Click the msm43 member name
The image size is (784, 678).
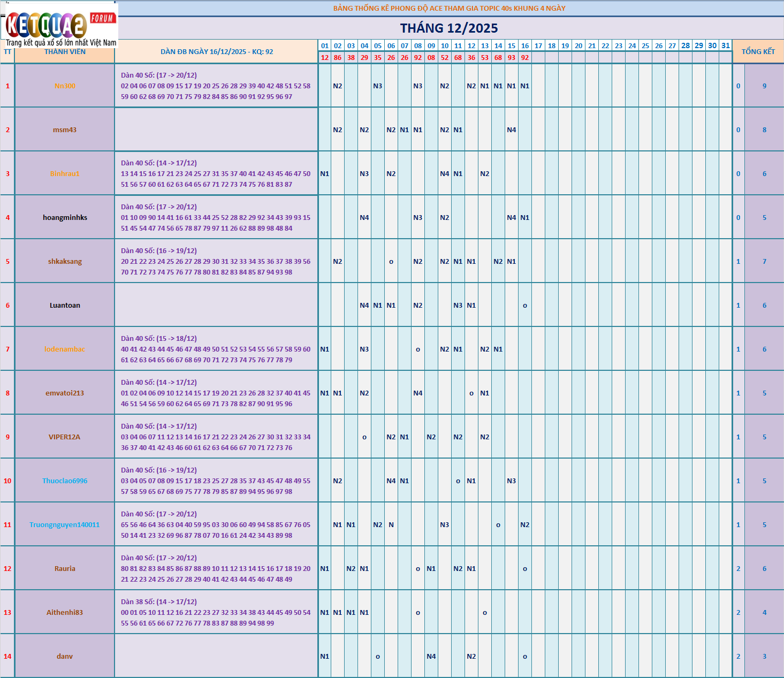(x=65, y=130)
